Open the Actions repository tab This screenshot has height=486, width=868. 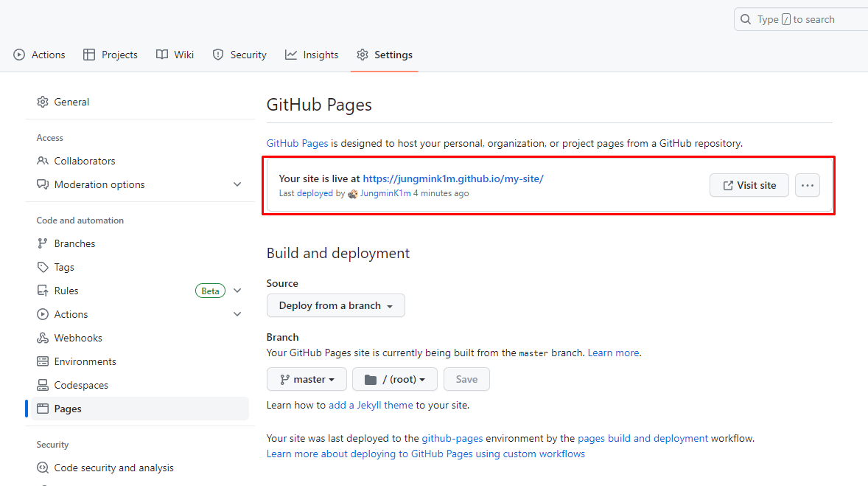pyautogui.click(x=39, y=55)
